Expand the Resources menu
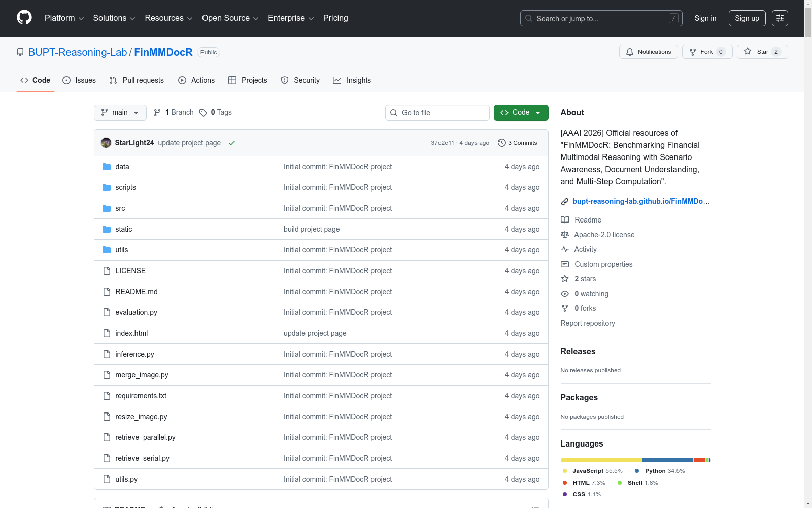This screenshot has width=812, height=508. (x=168, y=18)
